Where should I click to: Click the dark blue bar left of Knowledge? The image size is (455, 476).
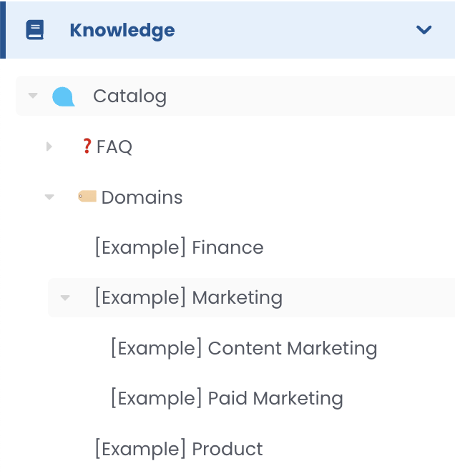coord(2,30)
